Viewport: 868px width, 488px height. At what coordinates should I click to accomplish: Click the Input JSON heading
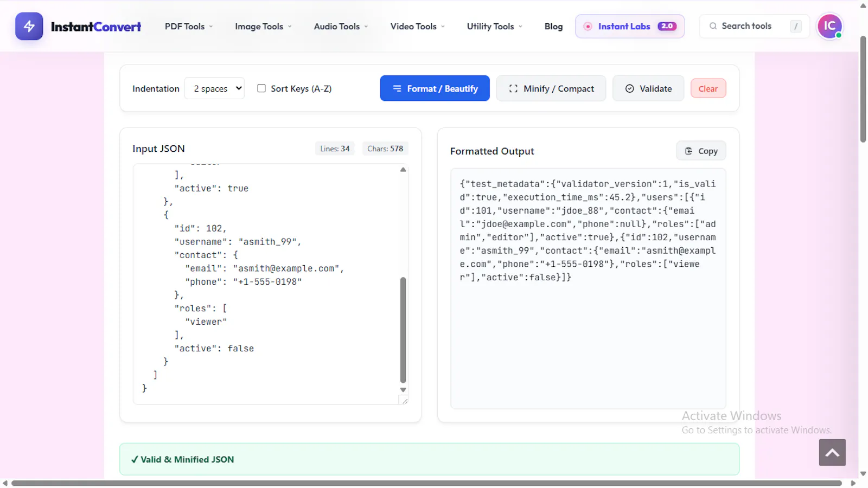[x=158, y=149]
